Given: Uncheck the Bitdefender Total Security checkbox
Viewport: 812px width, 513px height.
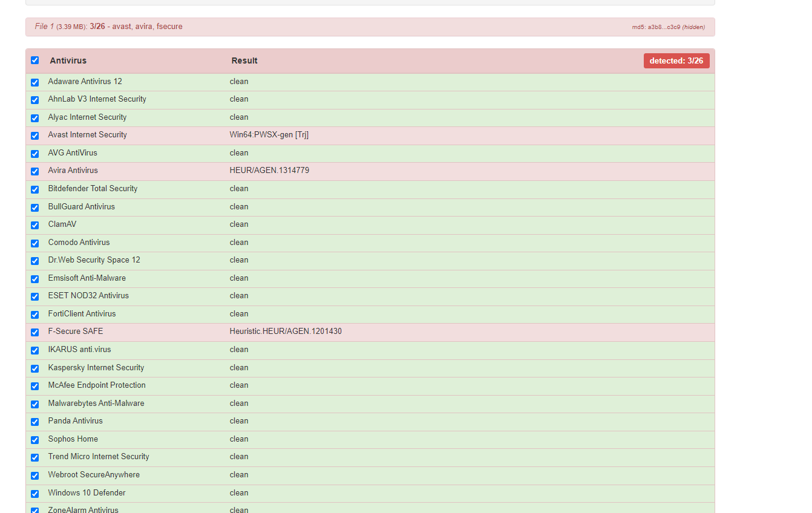Looking at the screenshot, I should pos(34,189).
